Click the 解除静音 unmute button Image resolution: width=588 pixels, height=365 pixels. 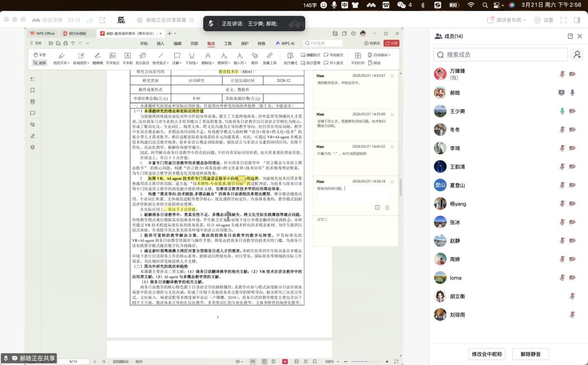coord(530,354)
